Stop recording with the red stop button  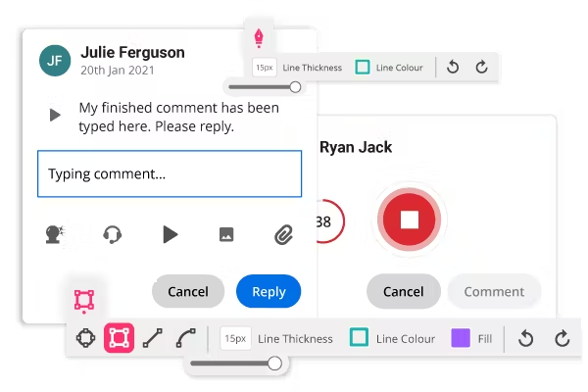(410, 220)
